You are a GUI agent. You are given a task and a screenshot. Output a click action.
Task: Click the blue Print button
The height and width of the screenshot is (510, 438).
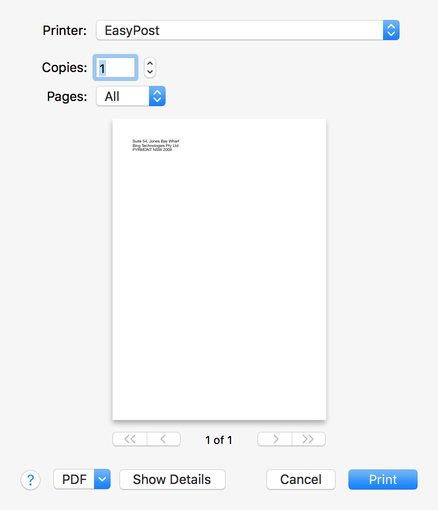[383, 479]
